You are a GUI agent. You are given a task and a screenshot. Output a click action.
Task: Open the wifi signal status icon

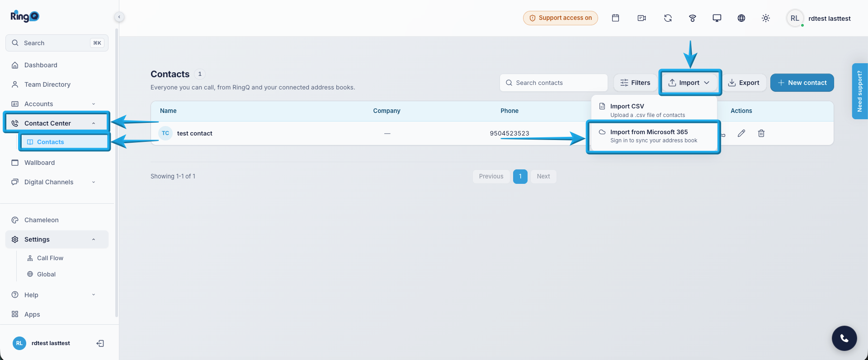pos(692,18)
